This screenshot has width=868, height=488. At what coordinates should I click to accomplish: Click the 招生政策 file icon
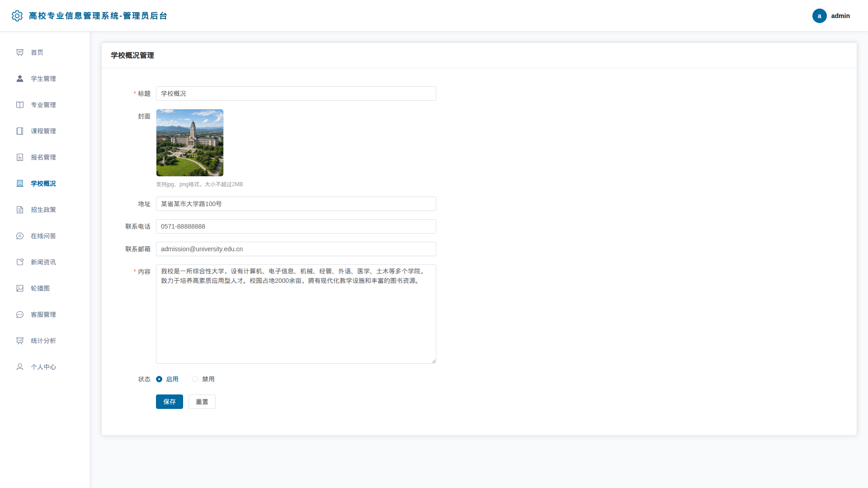[x=20, y=210]
